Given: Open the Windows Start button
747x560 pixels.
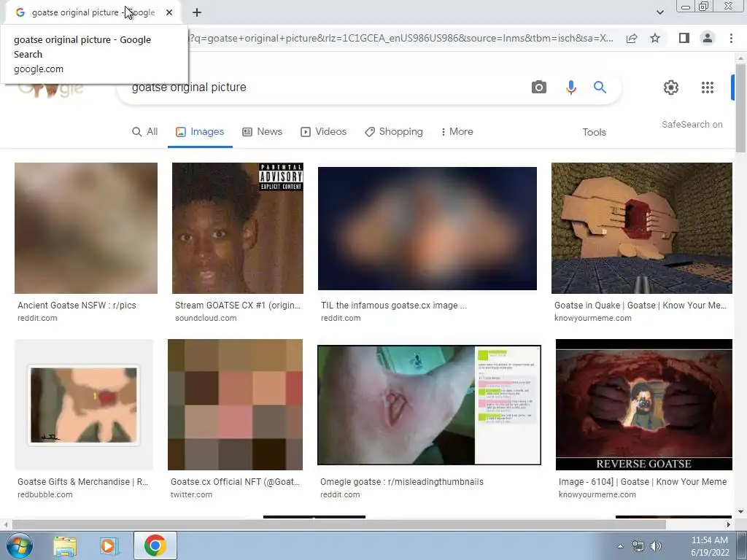Looking at the screenshot, I should (x=19, y=545).
